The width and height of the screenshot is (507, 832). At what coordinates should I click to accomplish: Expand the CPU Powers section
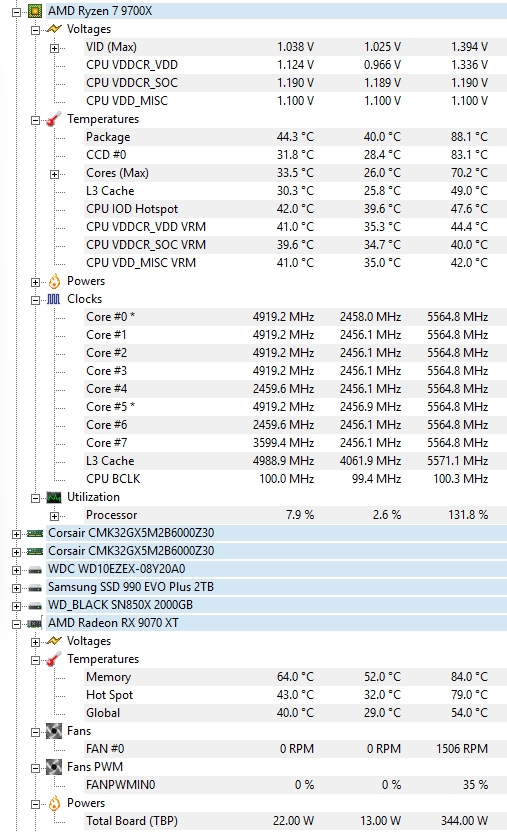pos(36,282)
